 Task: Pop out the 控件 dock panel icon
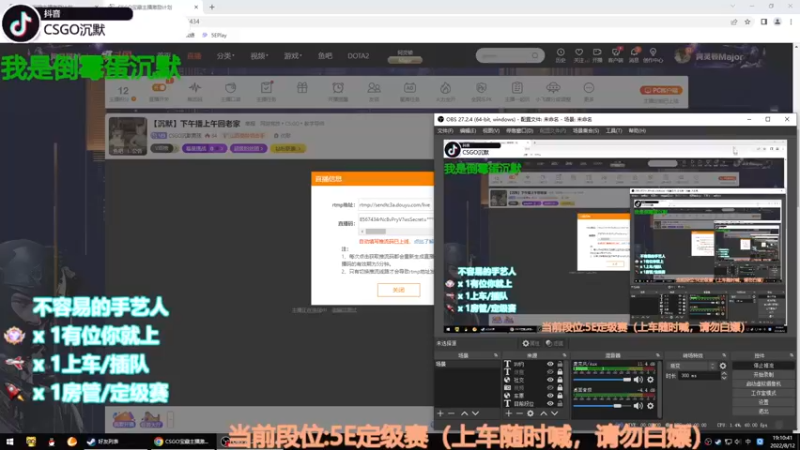pos(791,355)
